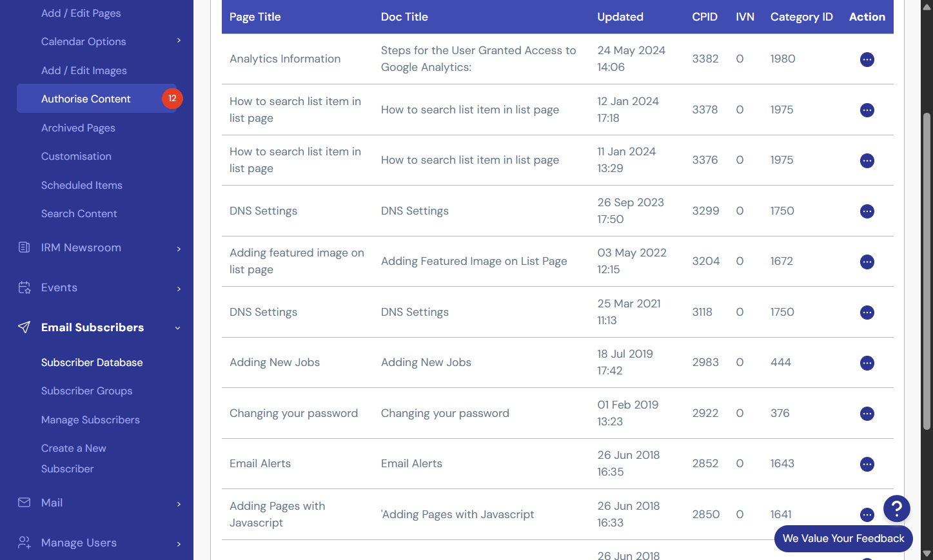Open action menu for Analytics Information row
This screenshot has width=933, height=560.
pyautogui.click(x=867, y=59)
